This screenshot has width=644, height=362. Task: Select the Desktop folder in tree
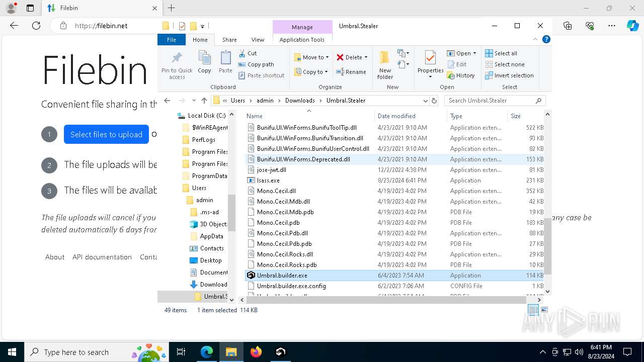pyautogui.click(x=210, y=260)
